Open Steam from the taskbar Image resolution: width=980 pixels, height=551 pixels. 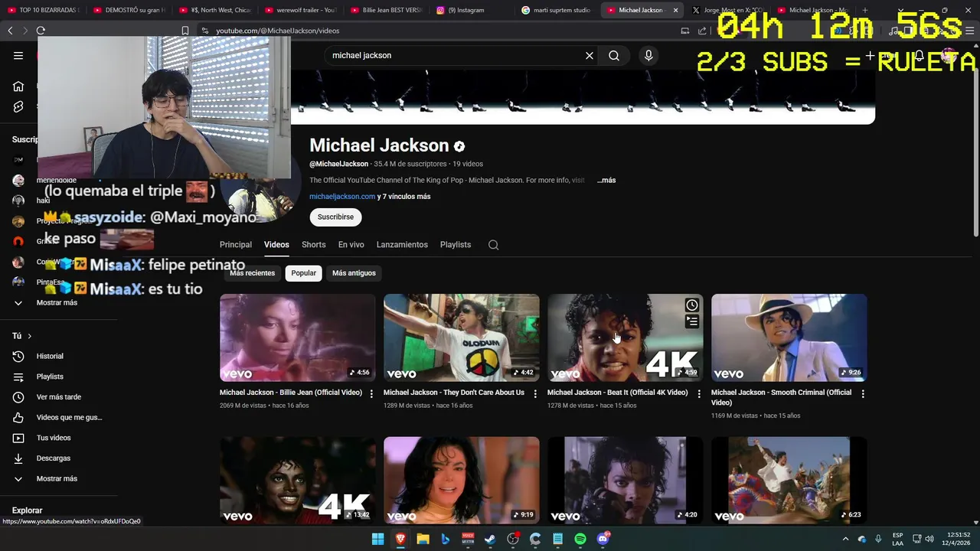click(x=490, y=539)
